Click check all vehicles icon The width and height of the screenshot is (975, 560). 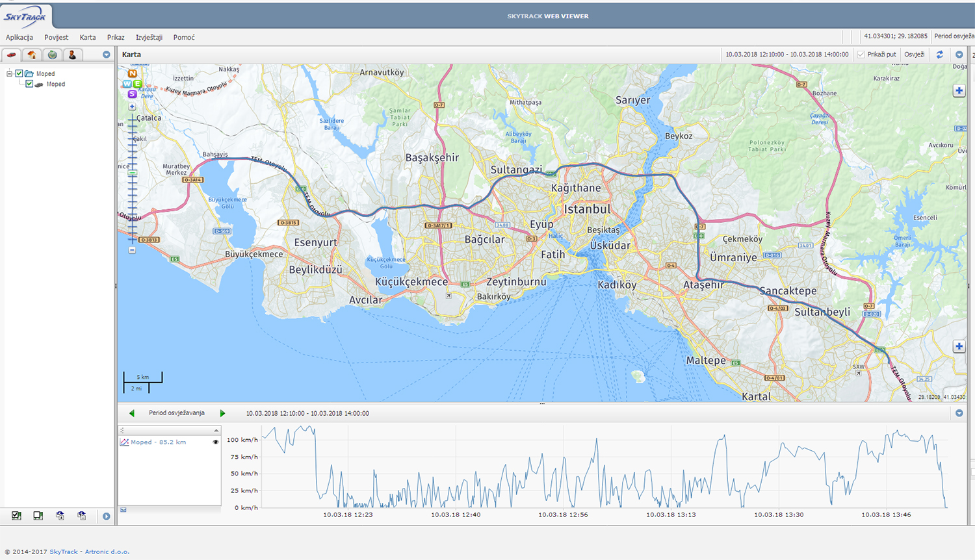(16, 516)
